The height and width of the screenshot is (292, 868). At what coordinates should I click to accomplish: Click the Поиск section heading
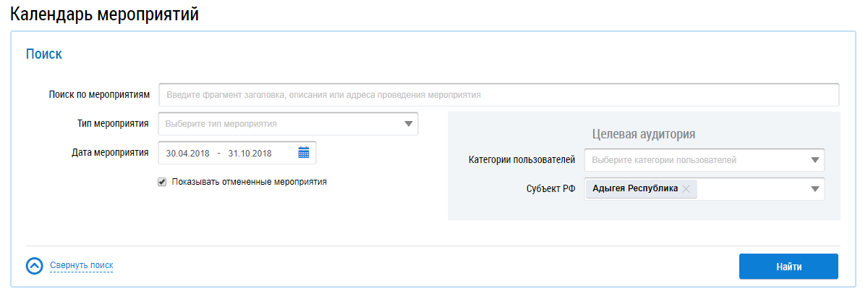coord(43,54)
